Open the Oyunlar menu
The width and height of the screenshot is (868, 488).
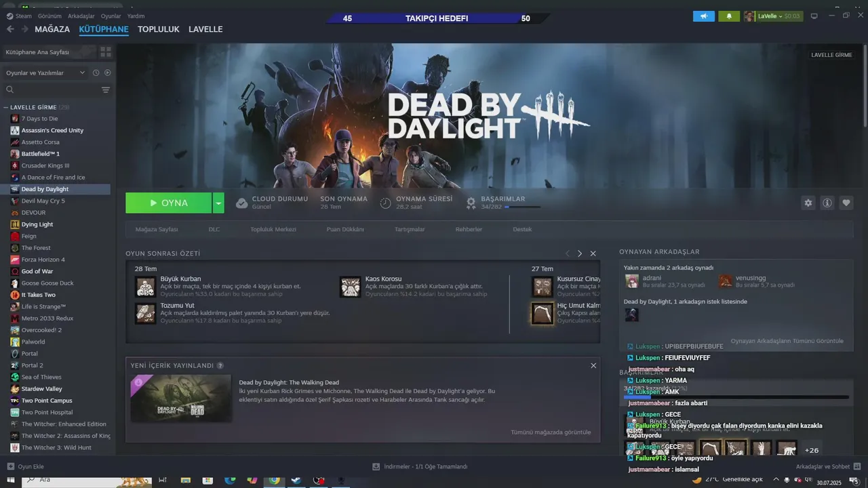click(x=111, y=16)
